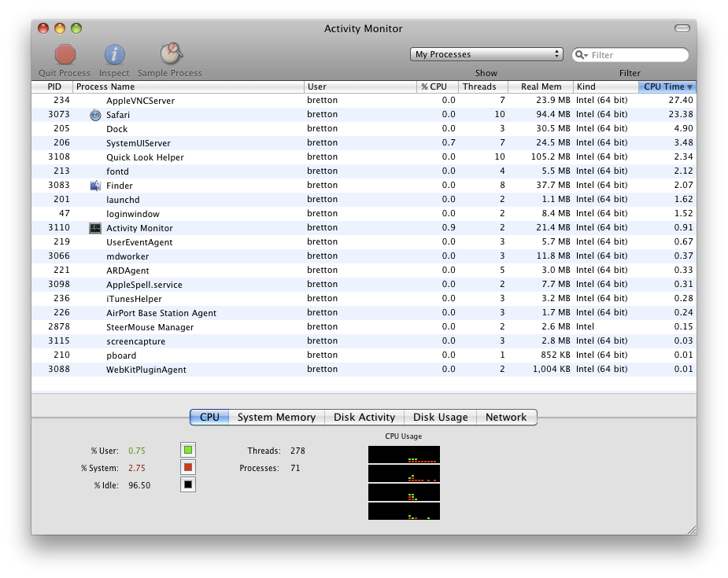Click the toolbar toggle pill button
728x578 pixels.
(x=682, y=28)
